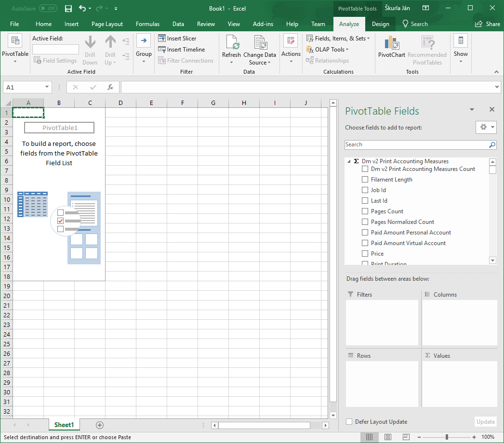Toggle Defer Layout Update
Viewport: 504px width, 443px height.
click(348, 421)
